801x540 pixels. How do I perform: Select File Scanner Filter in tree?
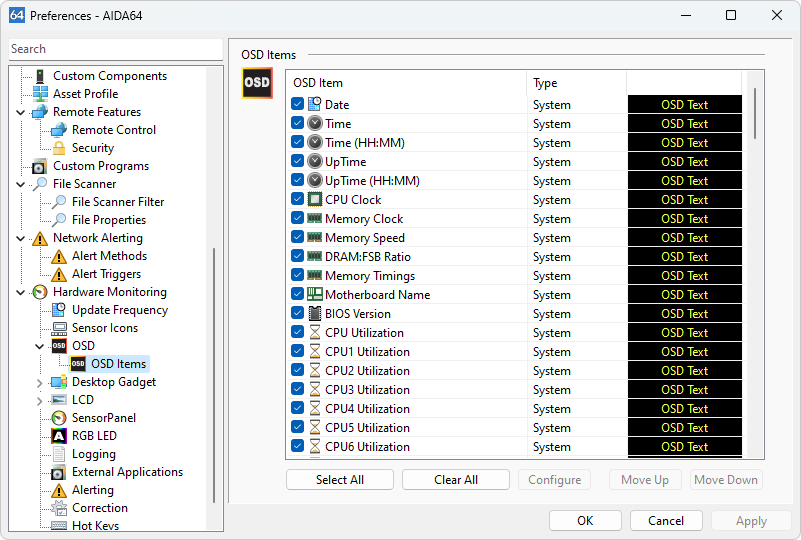(117, 202)
